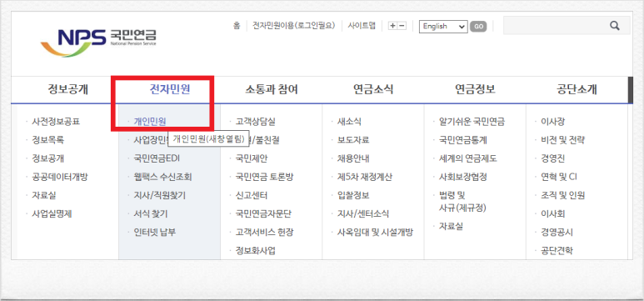Click the NPS 국민연금 logo
The height and width of the screenshot is (301, 644).
pos(98,43)
